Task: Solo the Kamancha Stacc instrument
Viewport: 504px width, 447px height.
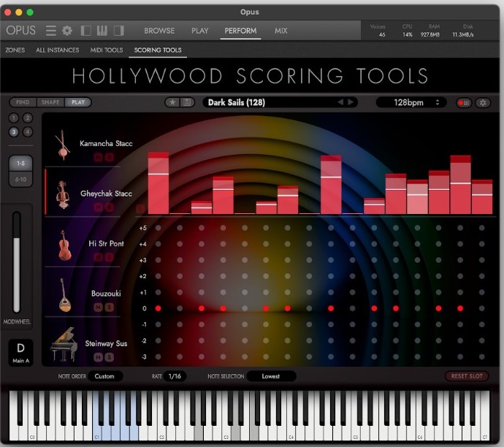Action: point(110,158)
